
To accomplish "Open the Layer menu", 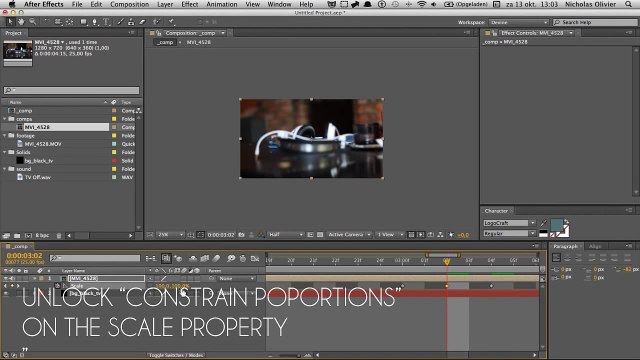I will pos(165,4).
